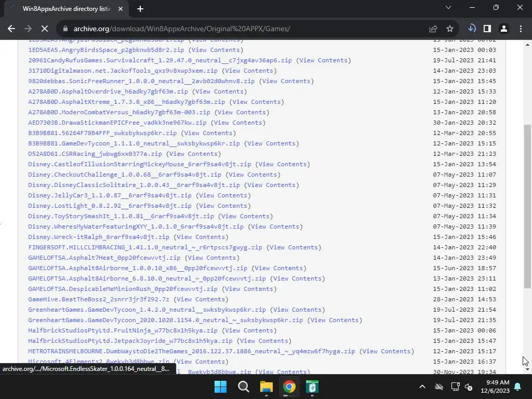Select the Win8AppxArchive directory listing tab
Viewport: 532px width, 399px height.
click(66, 9)
